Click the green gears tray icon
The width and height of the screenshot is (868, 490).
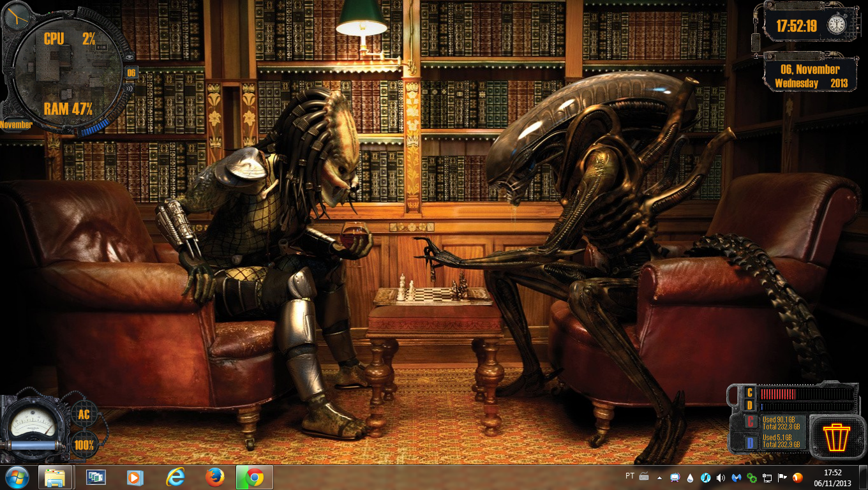tap(752, 477)
